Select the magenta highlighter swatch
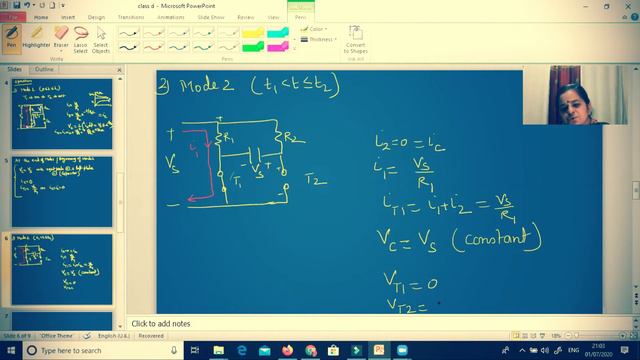This screenshot has width=640, height=360. (x=278, y=47)
